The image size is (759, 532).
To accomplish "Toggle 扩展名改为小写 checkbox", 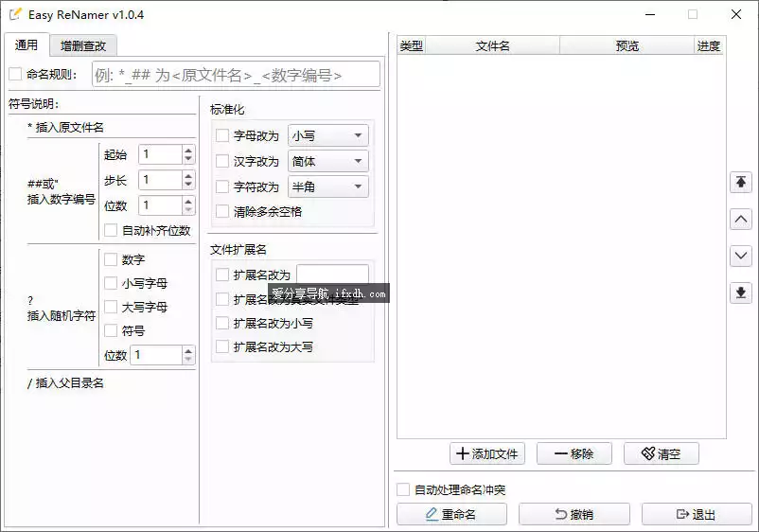I will 222,323.
